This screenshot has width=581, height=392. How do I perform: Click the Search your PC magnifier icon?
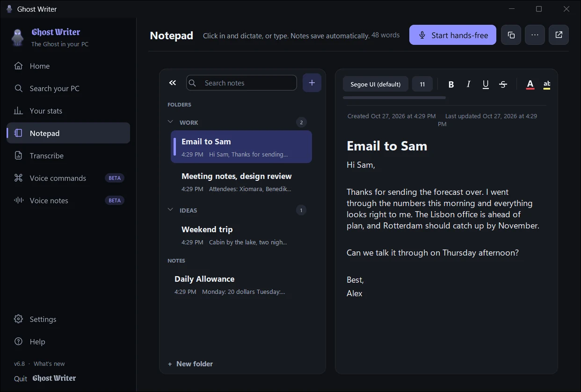(18, 88)
